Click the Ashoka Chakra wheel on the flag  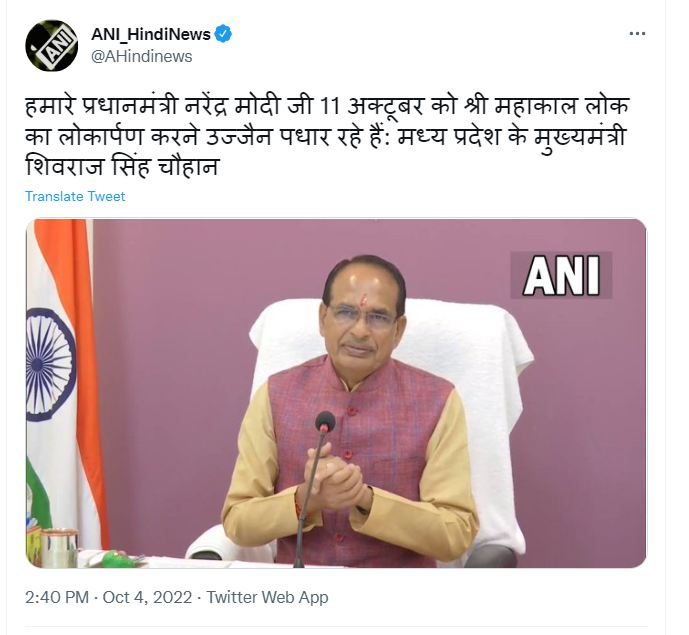51,365
